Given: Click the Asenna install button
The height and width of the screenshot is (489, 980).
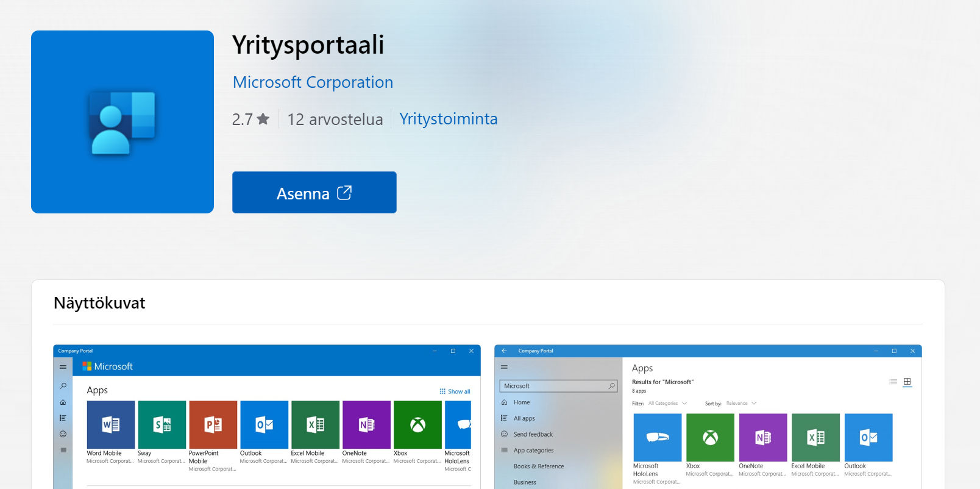Looking at the screenshot, I should (x=314, y=193).
